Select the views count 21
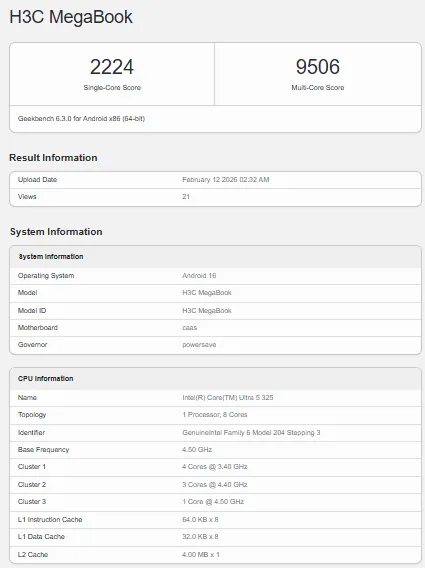The width and height of the screenshot is (425, 568). click(x=186, y=196)
